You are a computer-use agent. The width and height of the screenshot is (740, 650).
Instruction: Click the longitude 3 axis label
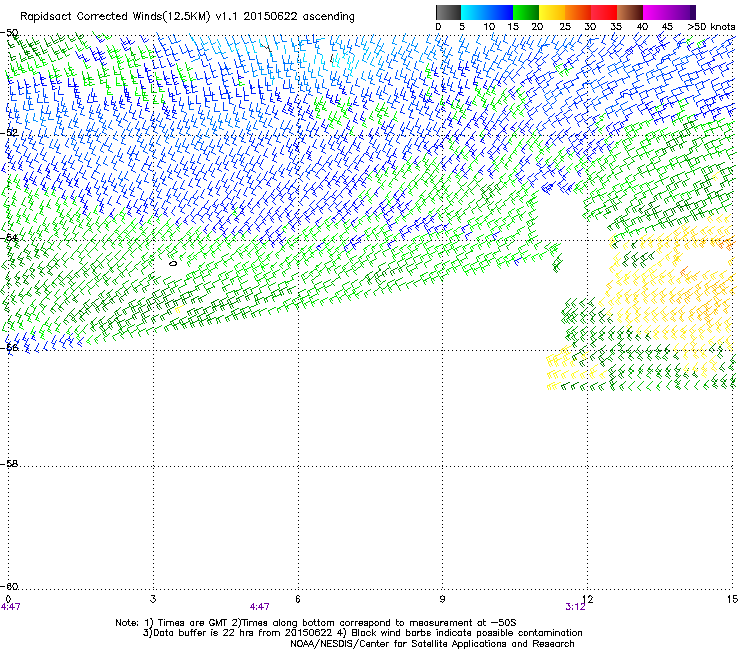(x=153, y=599)
